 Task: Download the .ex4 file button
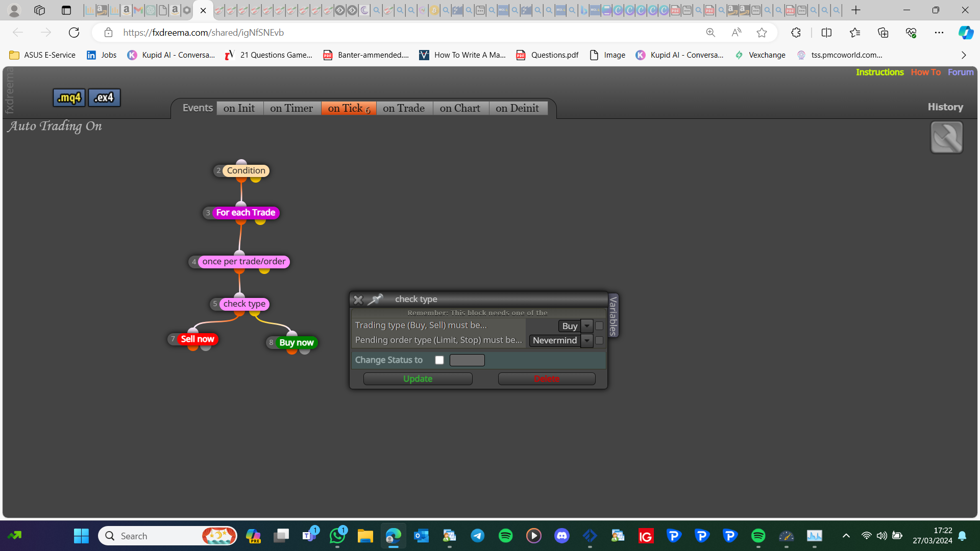pyautogui.click(x=104, y=97)
